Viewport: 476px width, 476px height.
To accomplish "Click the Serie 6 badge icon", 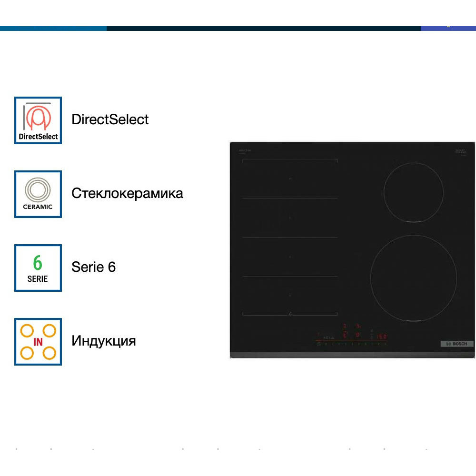I will point(38,268).
